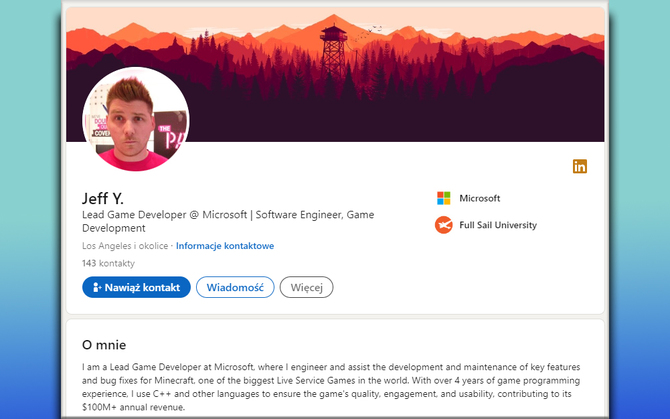Click the Los Angeles i okolice location

pyautogui.click(x=125, y=246)
